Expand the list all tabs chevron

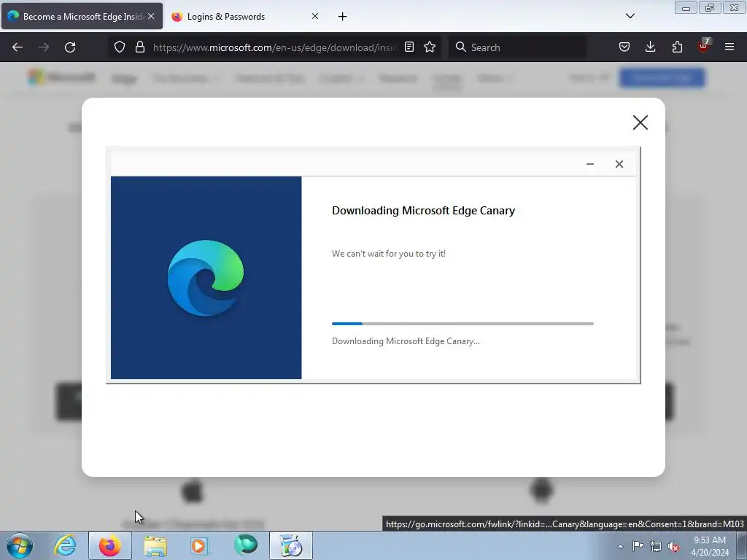coord(630,16)
